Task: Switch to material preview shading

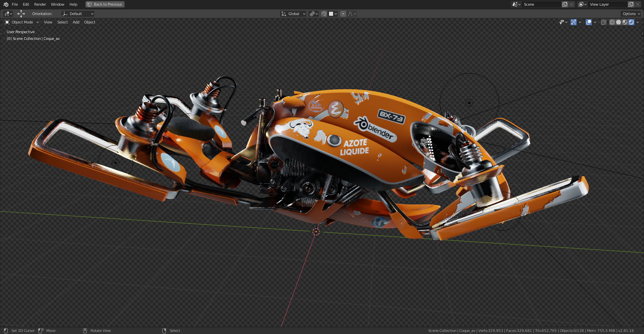Action: coord(625,22)
